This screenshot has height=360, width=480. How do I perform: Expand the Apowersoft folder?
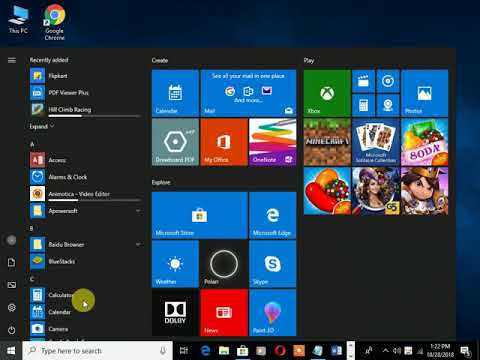(x=85, y=211)
